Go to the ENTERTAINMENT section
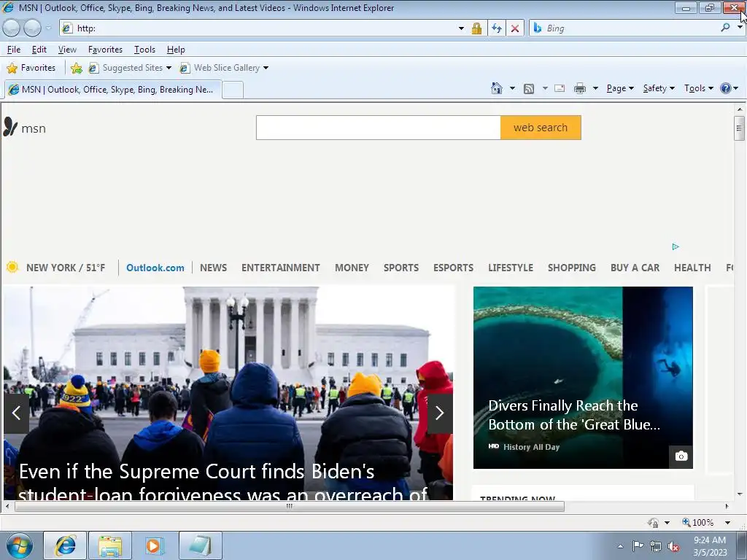Viewport: 747px width, 560px height. [x=281, y=268]
